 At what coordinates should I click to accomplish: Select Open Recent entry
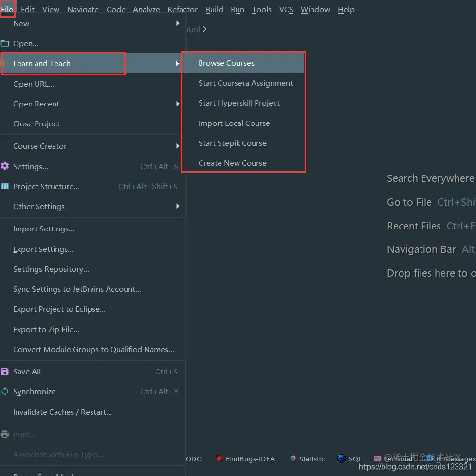91,104
